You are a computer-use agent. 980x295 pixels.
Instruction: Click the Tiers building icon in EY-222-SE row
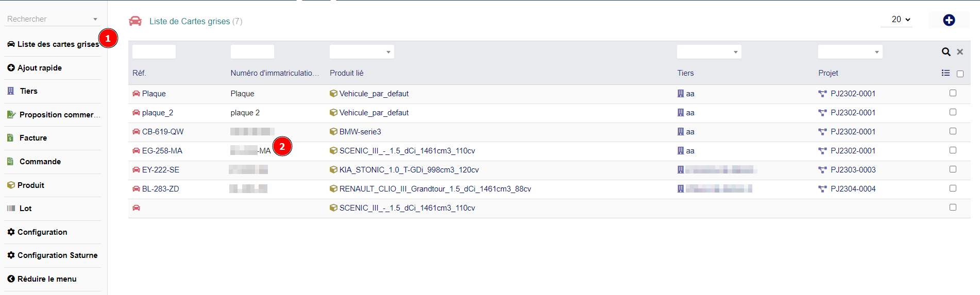coord(681,170)
